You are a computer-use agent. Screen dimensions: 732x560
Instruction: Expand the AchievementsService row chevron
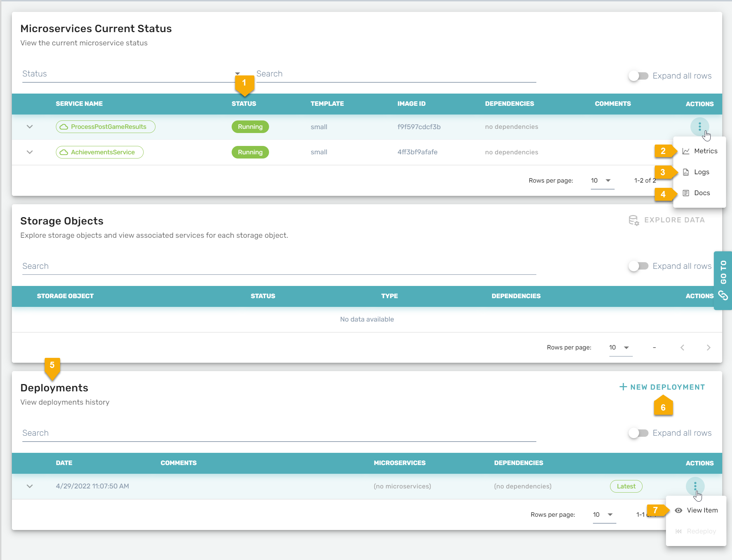point(30,152)
